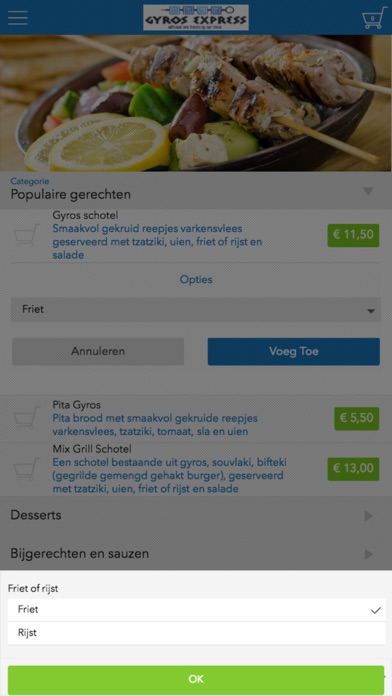Open the hamburger menu icon
This screenshot has width=392, height=696.
18,18
